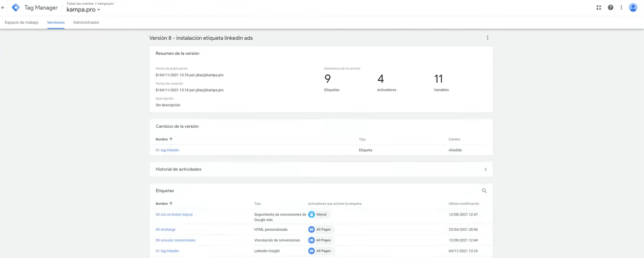Click HTML personalizado type cell
644x258 pixels.
[x=271, y=229]
